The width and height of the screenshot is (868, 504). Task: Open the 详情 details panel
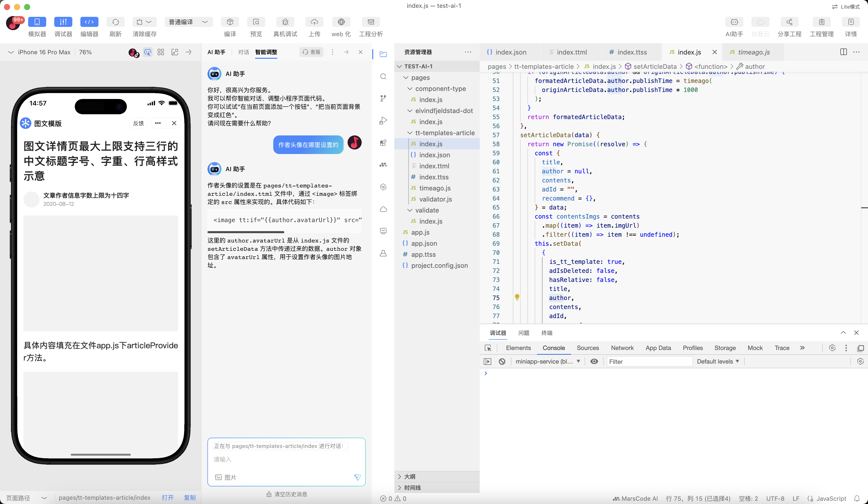[x=851, y=22]
